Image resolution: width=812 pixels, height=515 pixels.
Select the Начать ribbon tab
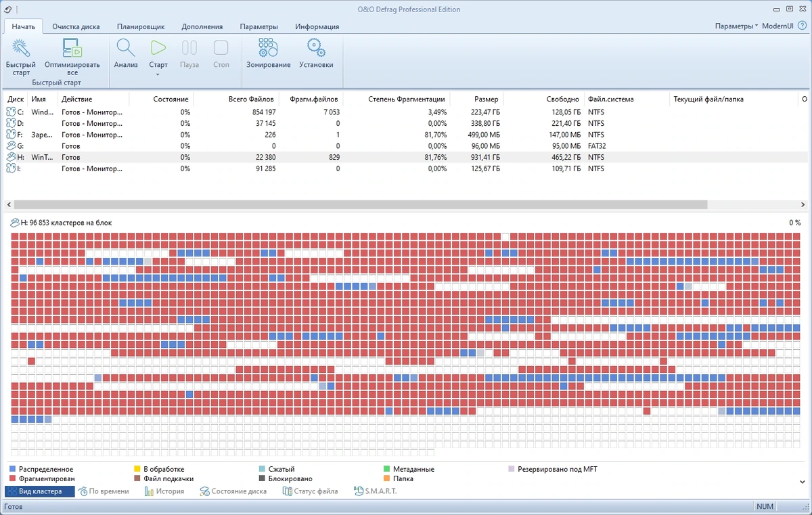click(24, 26)
